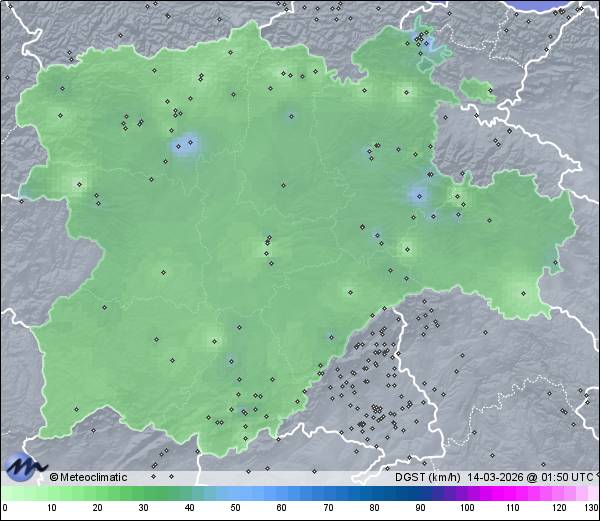Select the 0 value on color scale
The height and width of the screenshot is (521, 600).
pyautogui.click(x=5, y=509)
